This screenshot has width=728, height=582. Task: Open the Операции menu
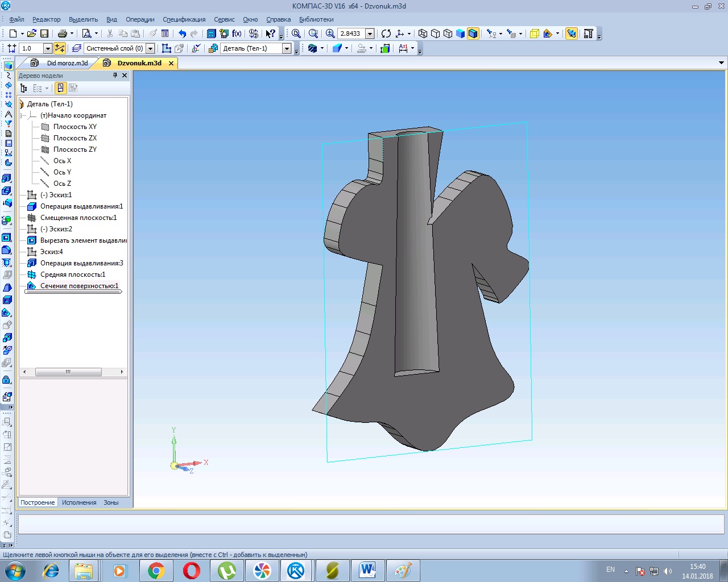point(140,19)
